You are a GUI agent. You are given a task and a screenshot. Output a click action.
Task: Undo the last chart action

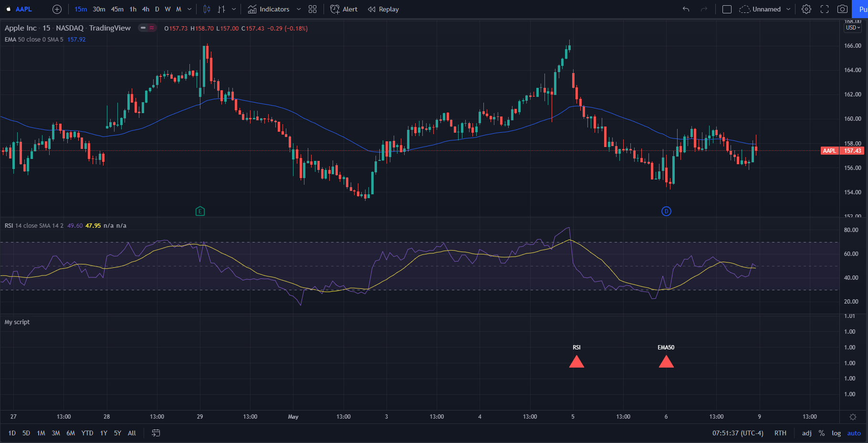[686, 9]
